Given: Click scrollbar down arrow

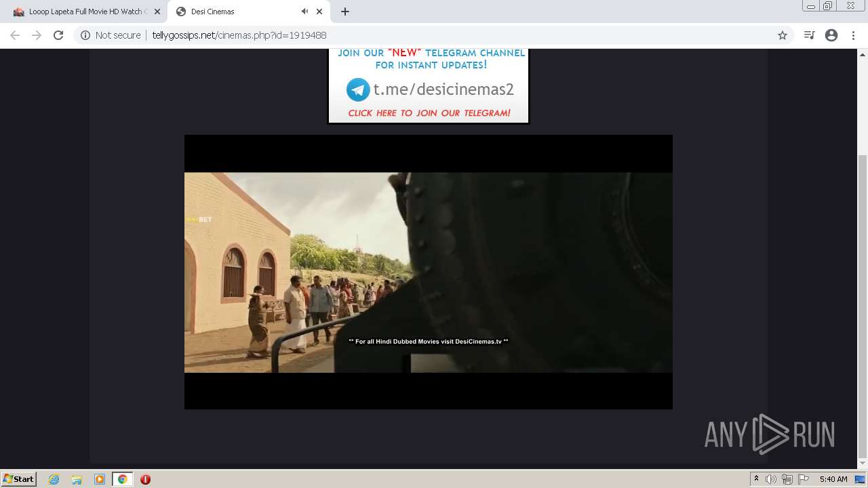Looking at the screenshot, I should point(863,464).
